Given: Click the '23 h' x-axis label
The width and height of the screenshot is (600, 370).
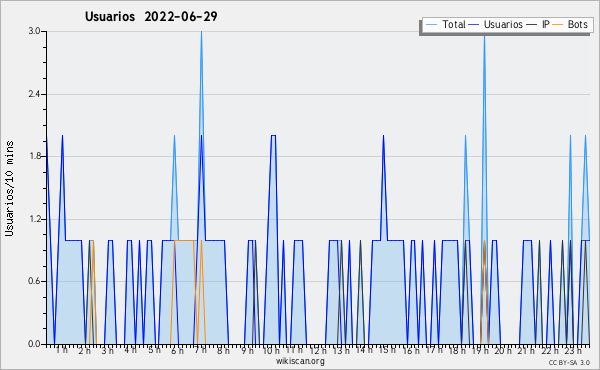Looking at the screenshot, I should [573, 350].
